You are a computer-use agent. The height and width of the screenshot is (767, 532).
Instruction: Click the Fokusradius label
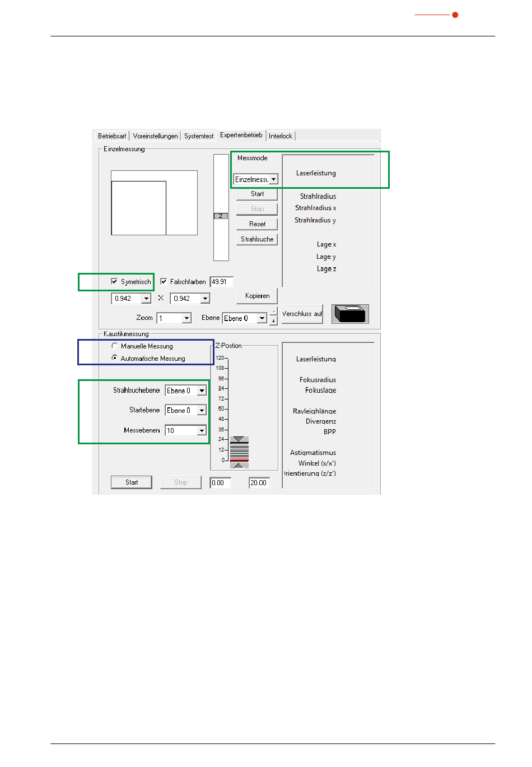tap(318, 380)
